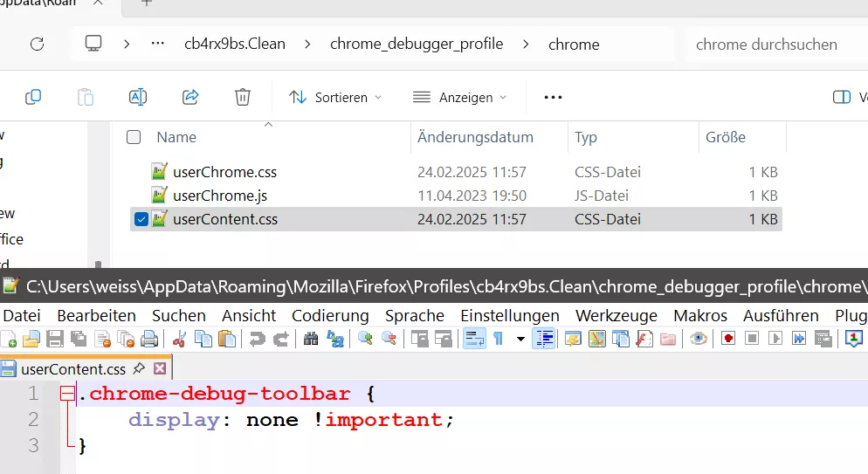Open the Sortieren dropdown
Viewport: 868px width, 474px height.
(335, 98)
